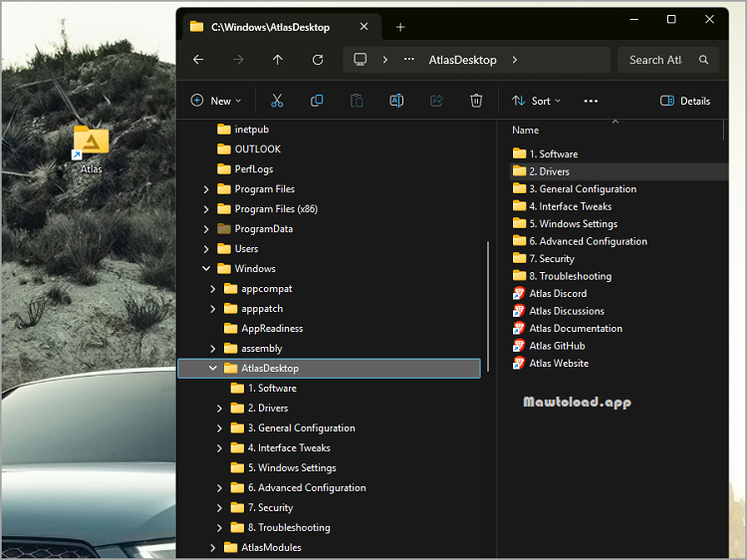Expand the 2. Drivers tree node
This screenshot has height=560, width=747.
point(219,409)
